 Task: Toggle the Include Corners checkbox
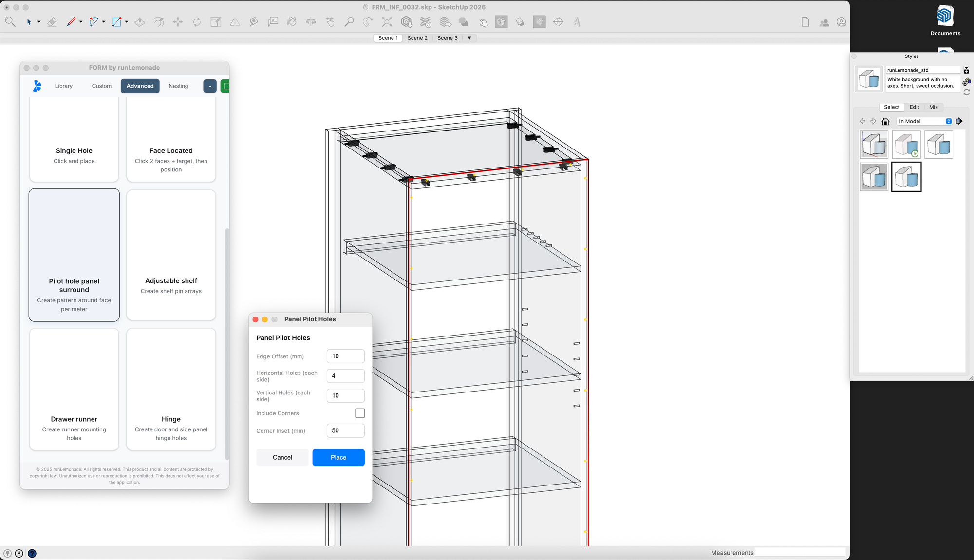point(360,413)
